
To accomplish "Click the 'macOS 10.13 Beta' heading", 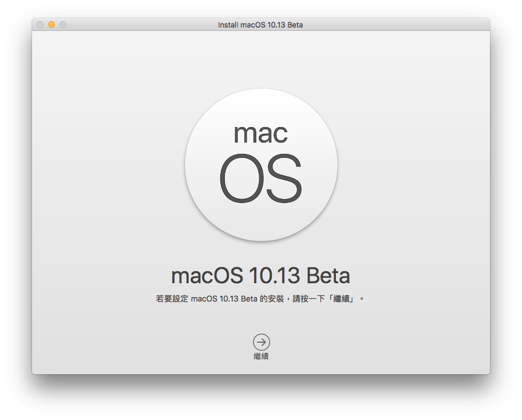I will pos(260,276).
